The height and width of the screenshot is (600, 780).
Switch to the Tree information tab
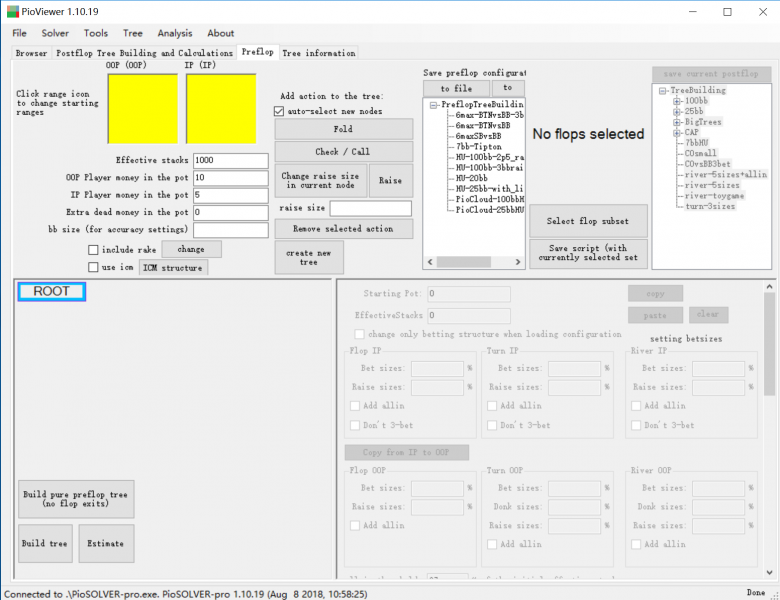click(318, 53)
